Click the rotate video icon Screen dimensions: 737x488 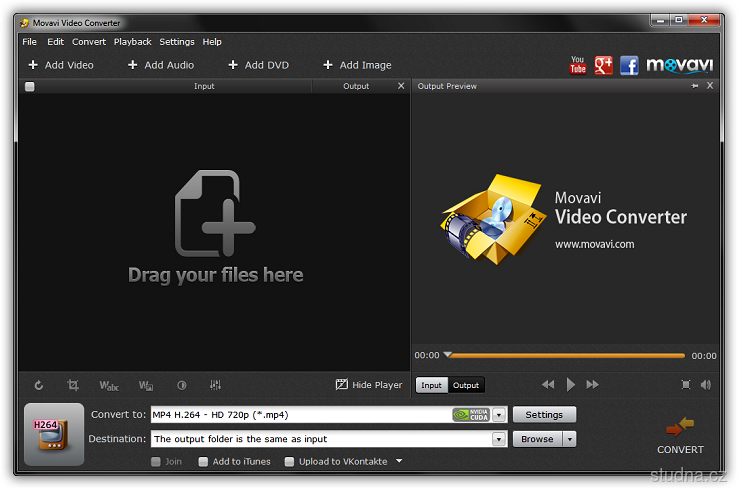pyautogui.click(x=39, y=385)
